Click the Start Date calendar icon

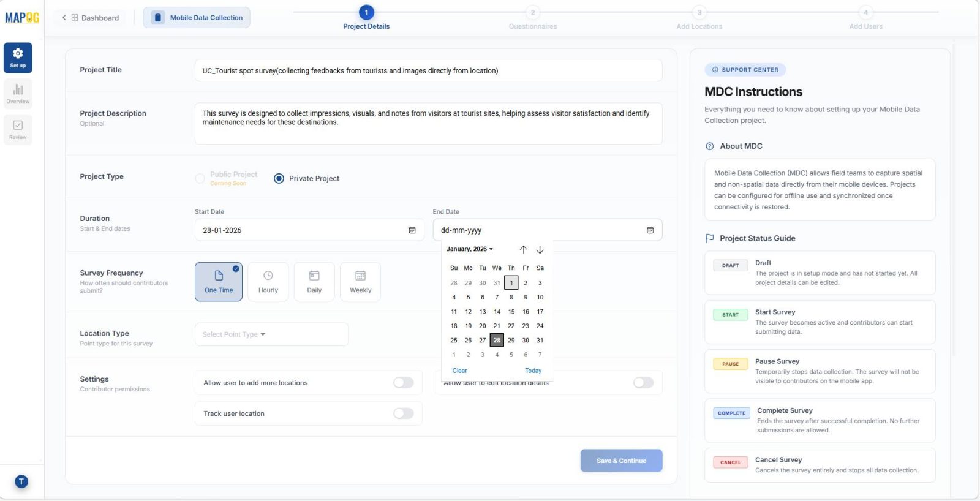[x=412, y=230]
